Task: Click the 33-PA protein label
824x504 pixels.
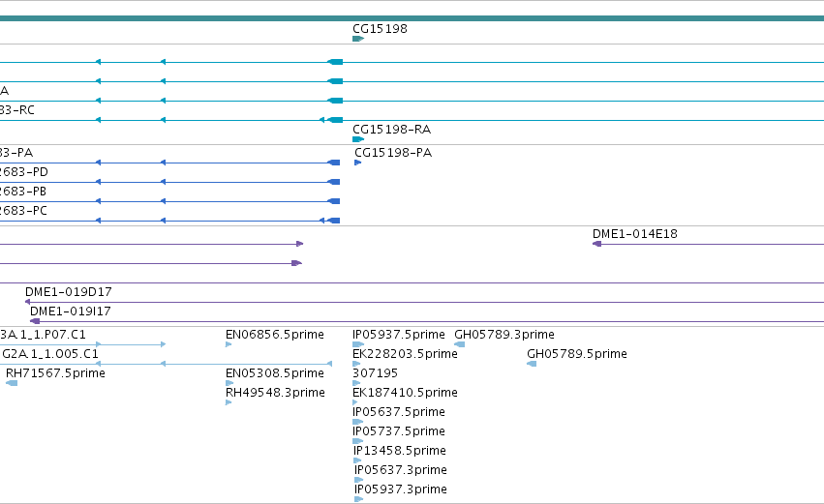Action: point(16,153)
